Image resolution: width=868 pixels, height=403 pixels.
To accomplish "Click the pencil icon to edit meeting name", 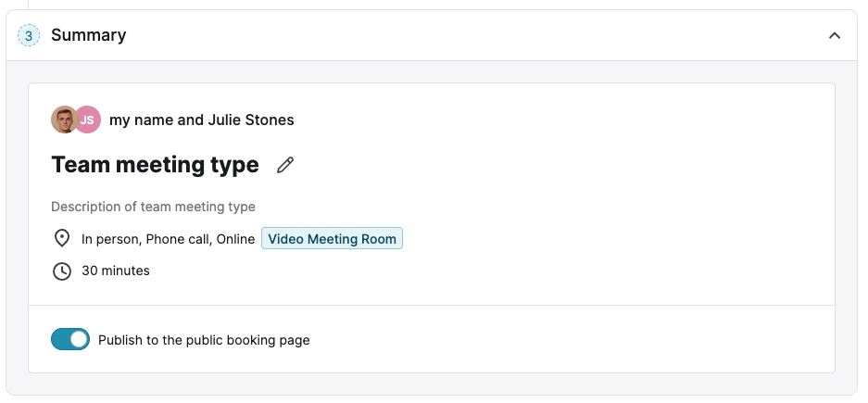I will click(285, 165).
